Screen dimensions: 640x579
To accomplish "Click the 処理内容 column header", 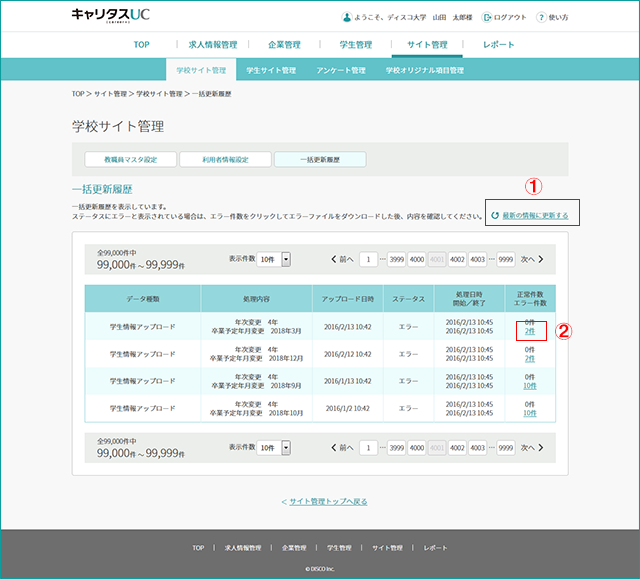I will coord(256,299).
